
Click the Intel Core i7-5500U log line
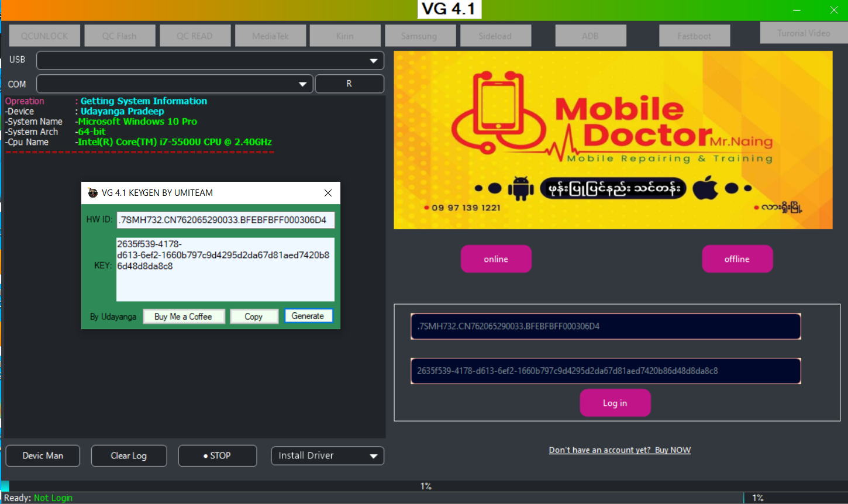coord(174,142)
